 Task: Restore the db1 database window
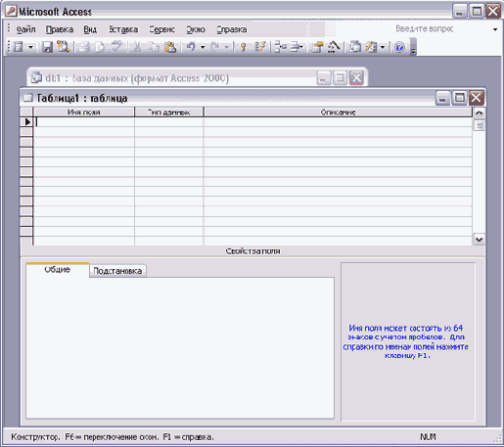pos(340,78)
